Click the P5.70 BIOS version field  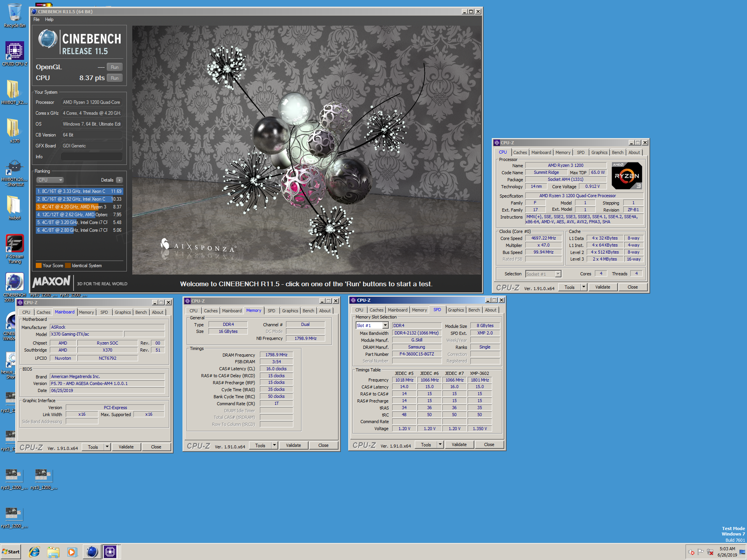(107, 383)
